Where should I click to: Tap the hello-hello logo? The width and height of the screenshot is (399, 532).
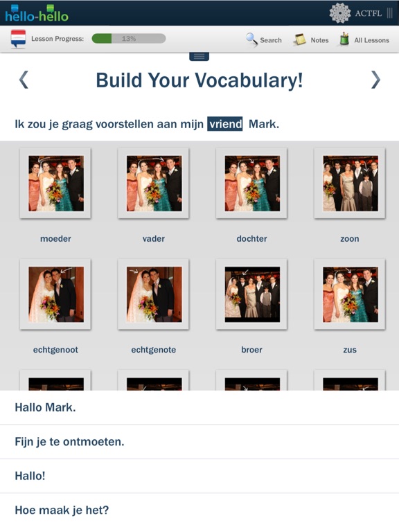(x=37, y=14)
